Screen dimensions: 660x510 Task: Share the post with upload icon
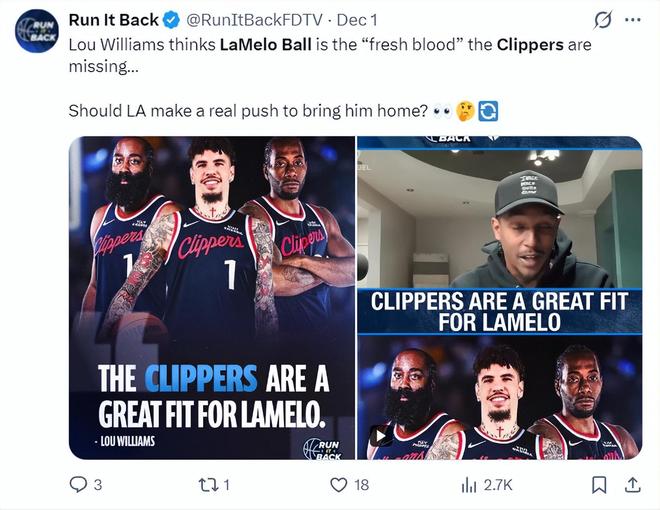pyautogui.click(x=632, y=485)
